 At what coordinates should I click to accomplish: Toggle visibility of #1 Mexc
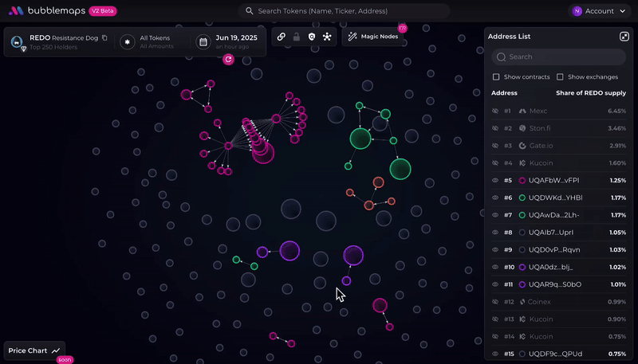[495, 111]
